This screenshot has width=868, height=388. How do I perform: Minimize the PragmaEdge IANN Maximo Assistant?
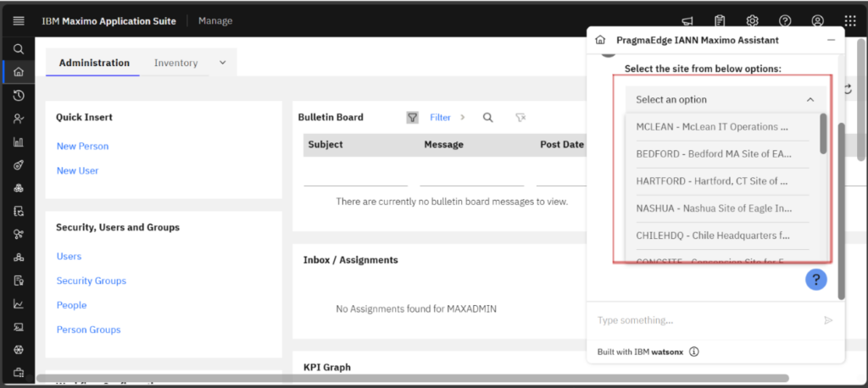[x=831, y=41]
